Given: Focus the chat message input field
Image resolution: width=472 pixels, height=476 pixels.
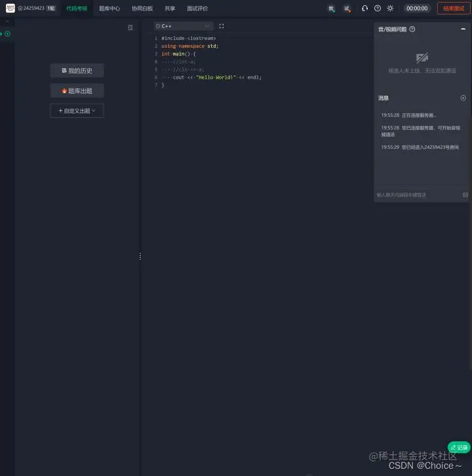Looking at the screenshot, I should 418,195.
